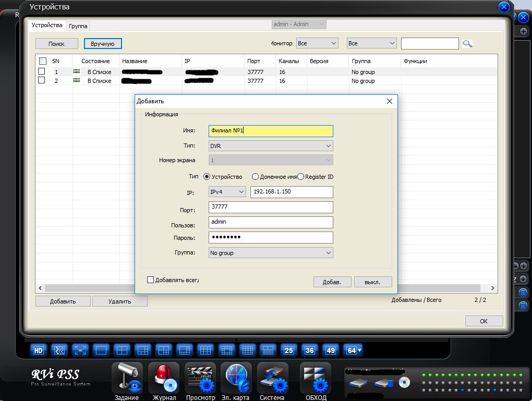Expand the No group dropdown

click(270, 253)
